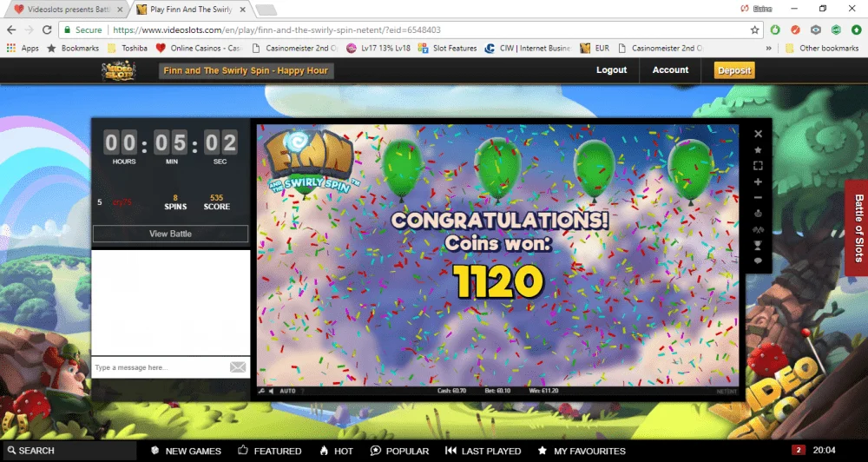Click green thumbs-up extension icon
The image size is (868, 462).
(775, 30)
